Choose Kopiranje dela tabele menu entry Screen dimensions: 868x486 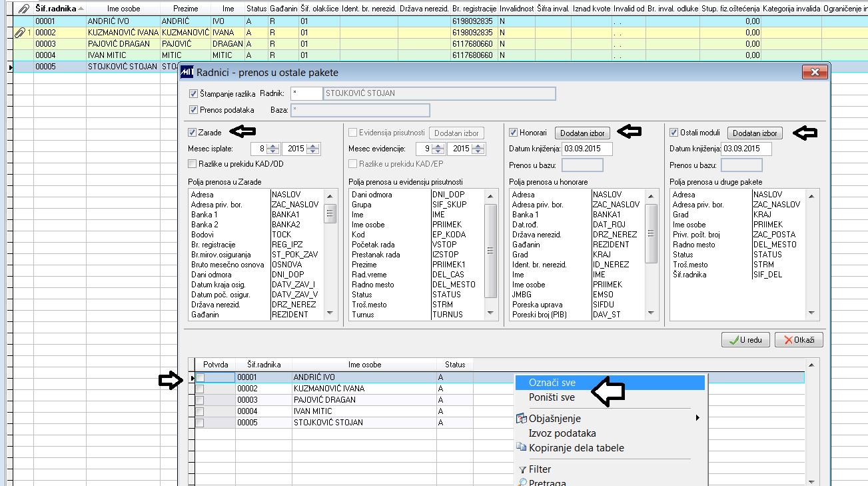[610, 448]
